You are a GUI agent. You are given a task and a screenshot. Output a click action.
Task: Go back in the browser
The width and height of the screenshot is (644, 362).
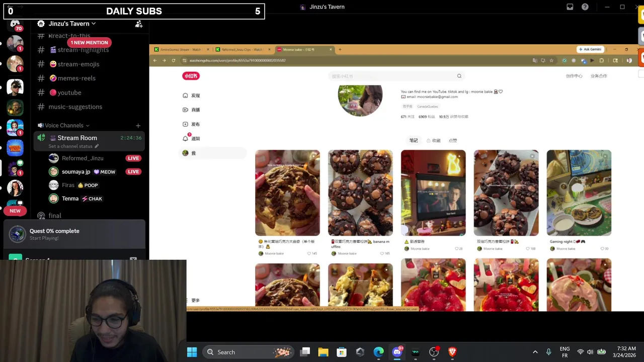[x=155, y=60]
